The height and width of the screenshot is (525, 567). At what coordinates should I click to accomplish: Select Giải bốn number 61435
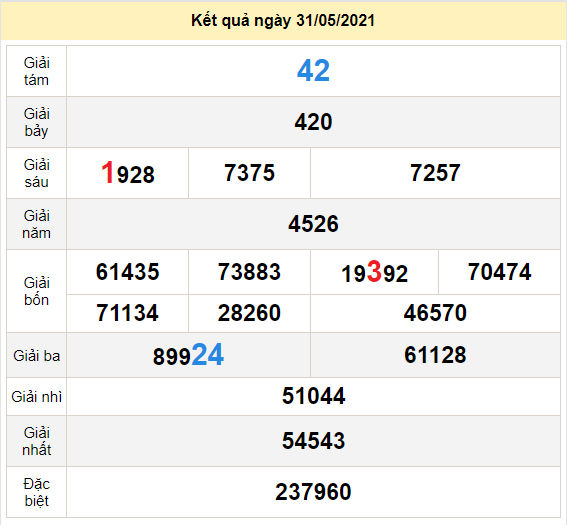click(128, 272)
